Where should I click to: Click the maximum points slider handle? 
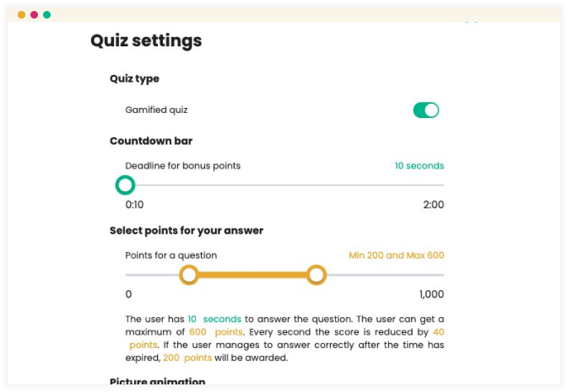pyautogui.click(x=316, y=275)
